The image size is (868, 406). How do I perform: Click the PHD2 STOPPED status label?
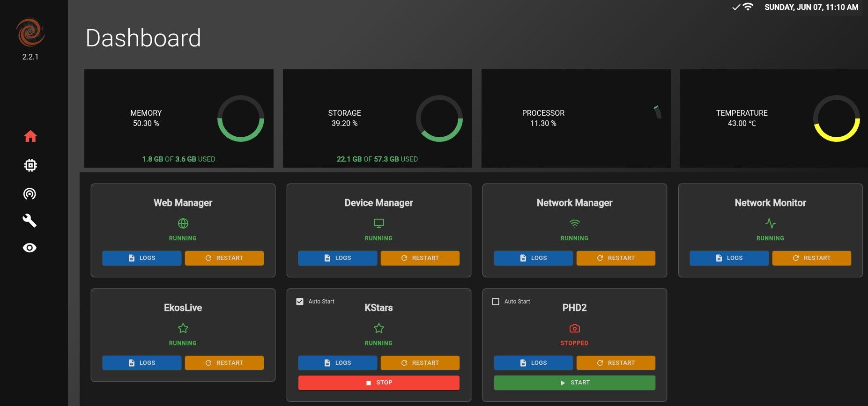(574, 343)
